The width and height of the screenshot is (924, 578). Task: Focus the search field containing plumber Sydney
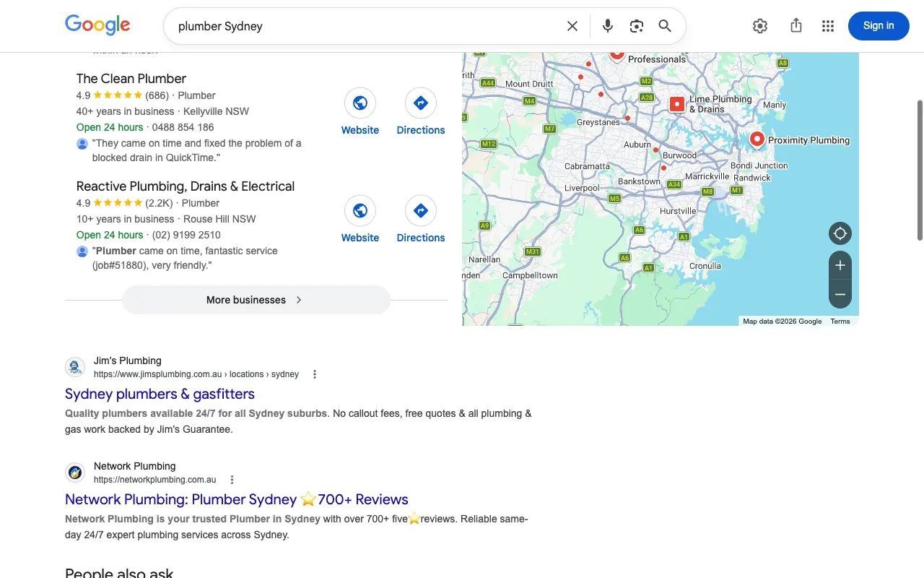365,26
